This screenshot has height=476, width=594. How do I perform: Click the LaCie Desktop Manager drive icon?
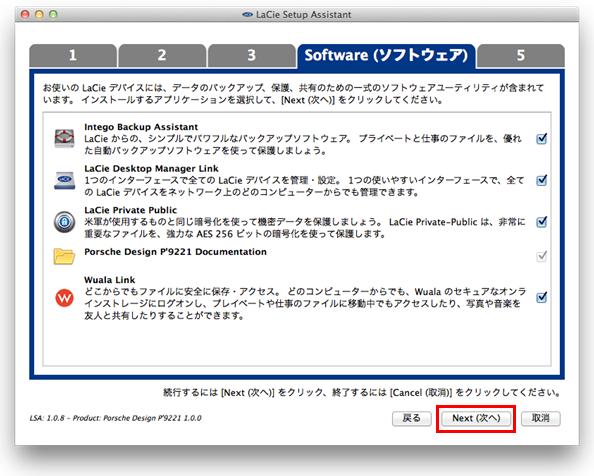[x=64, y=180]
